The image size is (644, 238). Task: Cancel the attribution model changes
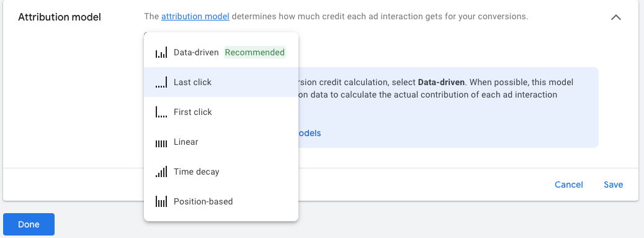coord(568,185)
